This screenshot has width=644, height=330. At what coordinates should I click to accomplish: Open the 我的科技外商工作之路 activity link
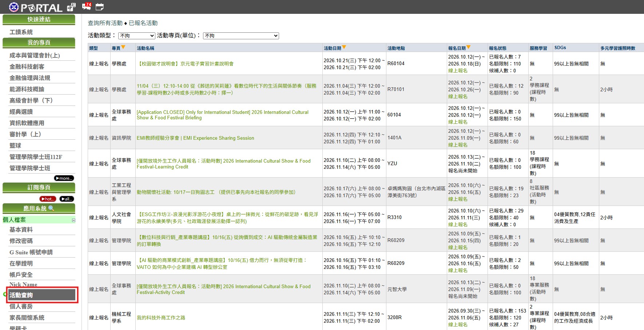161,318
